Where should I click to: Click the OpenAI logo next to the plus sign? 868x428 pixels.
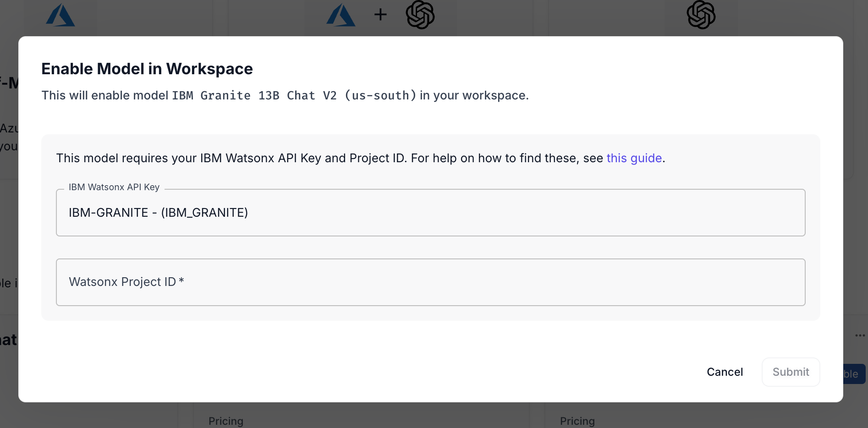coord(420,15)
